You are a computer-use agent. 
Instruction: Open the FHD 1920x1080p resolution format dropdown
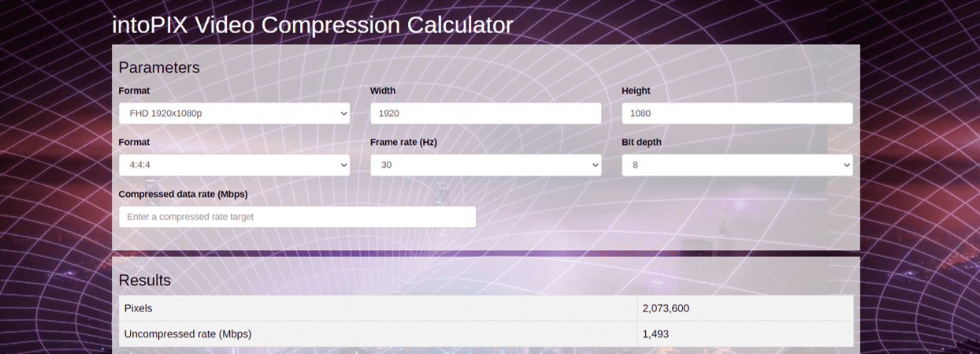234,114
